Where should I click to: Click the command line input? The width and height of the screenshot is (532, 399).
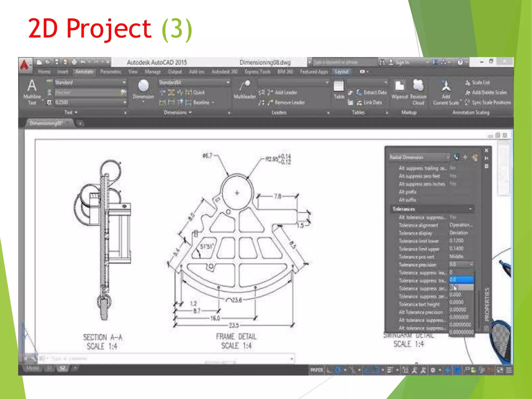point(166,359)
